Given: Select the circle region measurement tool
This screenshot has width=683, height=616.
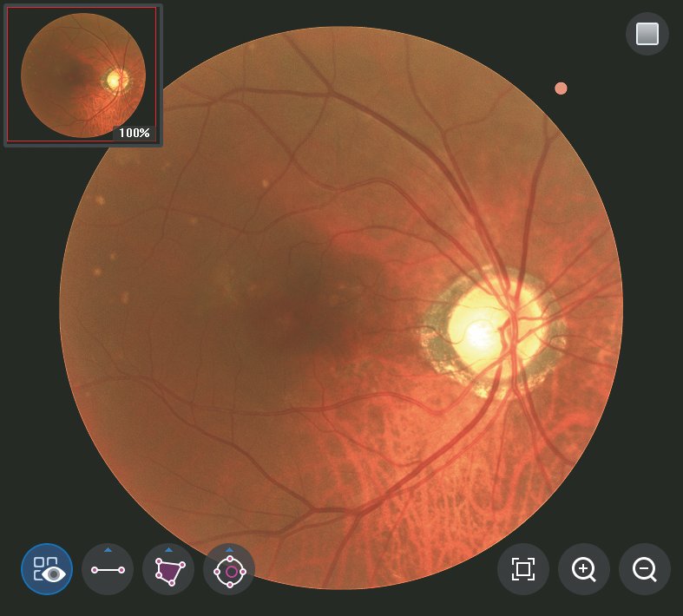Looking at the screenshot, I should [230, 571].
